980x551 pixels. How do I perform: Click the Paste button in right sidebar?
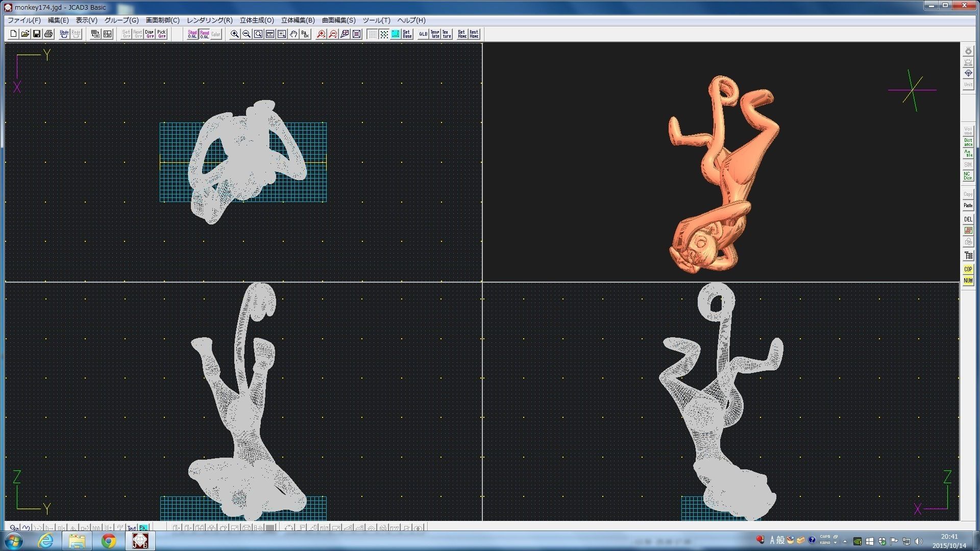pyautogui.click(x=968, y=206)
